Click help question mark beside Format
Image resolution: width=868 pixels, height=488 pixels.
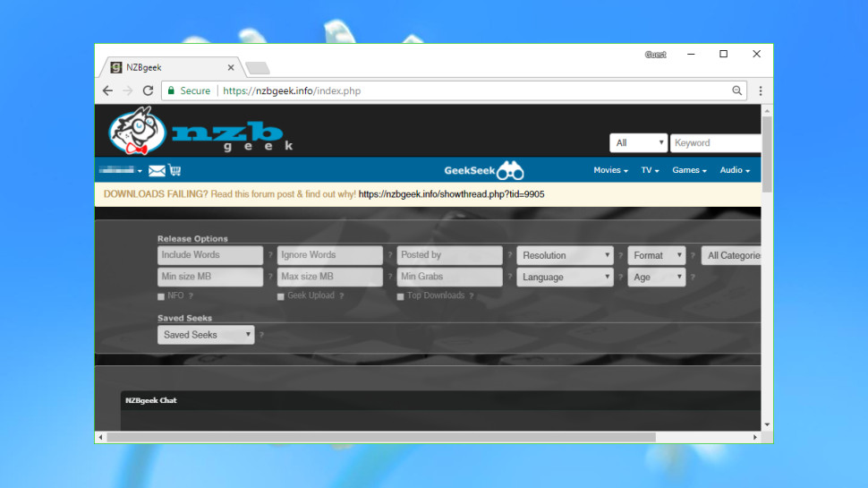pyautogui.click(x=693, y=255)
